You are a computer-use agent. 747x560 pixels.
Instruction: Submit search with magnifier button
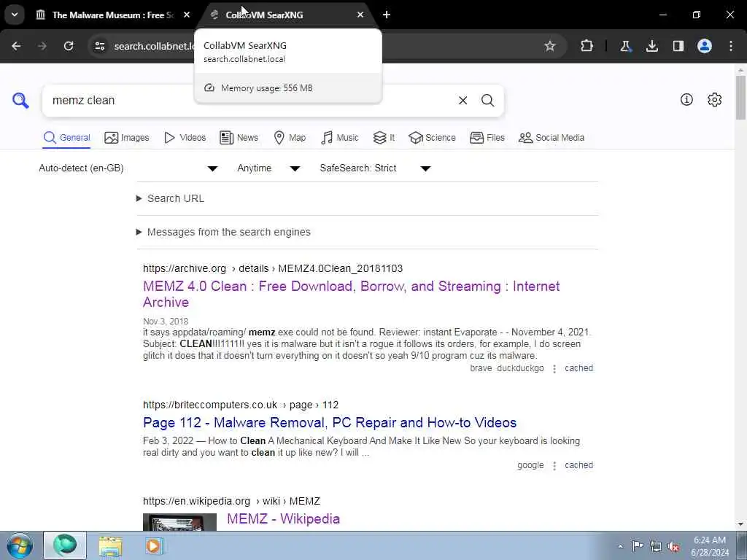[x=487, y=101]
